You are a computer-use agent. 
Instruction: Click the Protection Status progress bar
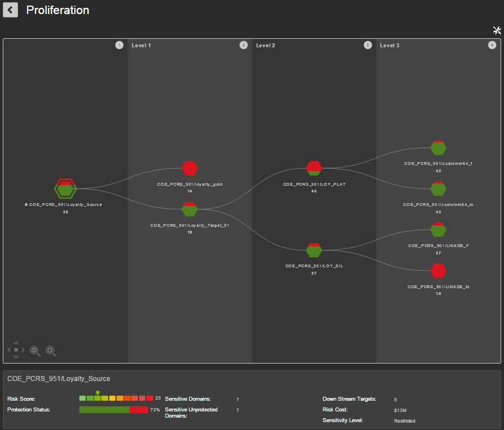[113, 410]
